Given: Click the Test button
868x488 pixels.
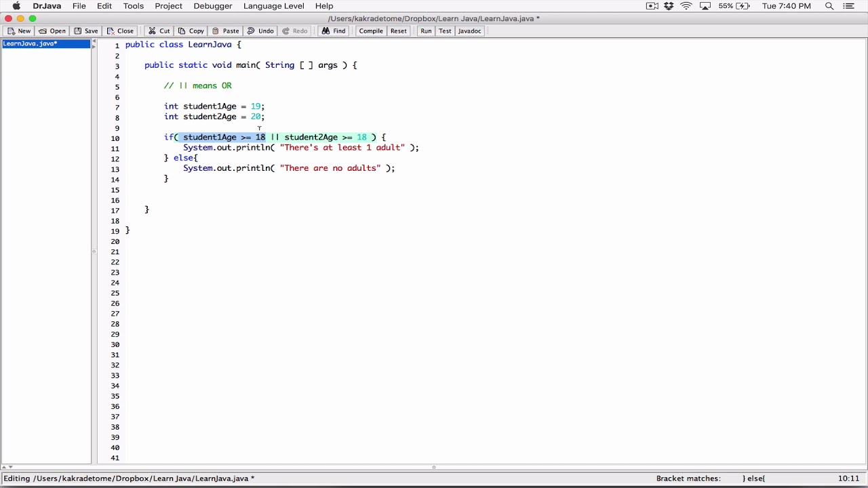Looking at the screenshot, I should (445, 31).
